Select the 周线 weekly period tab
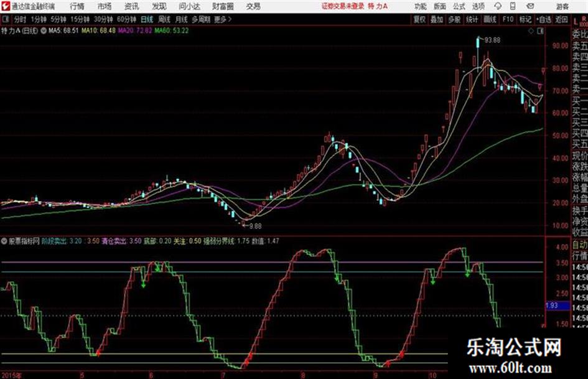Viewport: 588px width, 379px height. click(164, 19)
